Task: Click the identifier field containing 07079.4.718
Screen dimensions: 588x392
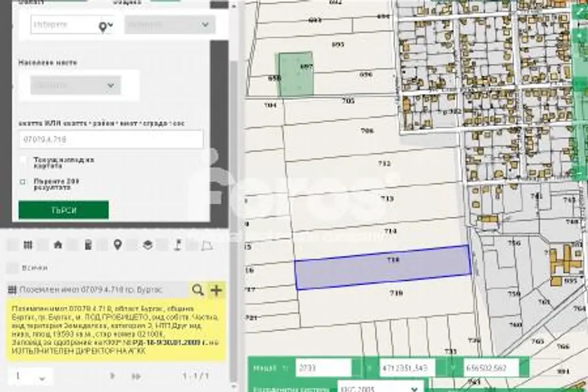Action: coord(111,139)
